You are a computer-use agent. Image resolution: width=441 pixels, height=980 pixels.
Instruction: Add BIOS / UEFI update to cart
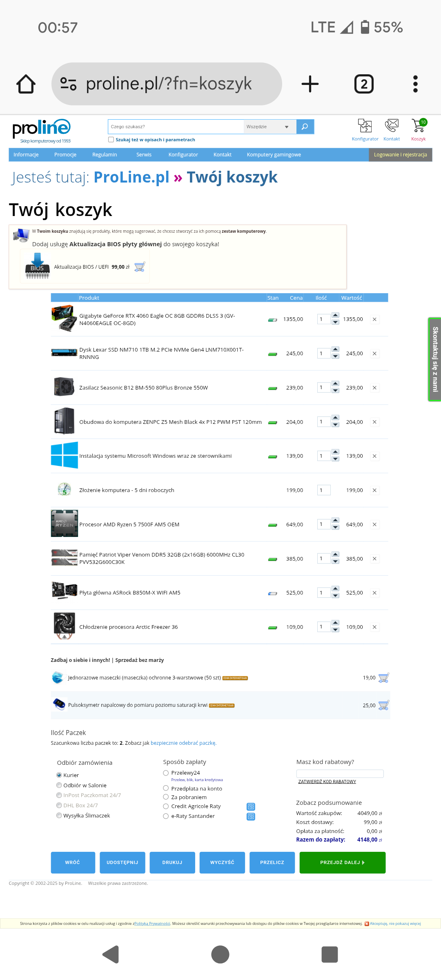click(x=140, y=267)
